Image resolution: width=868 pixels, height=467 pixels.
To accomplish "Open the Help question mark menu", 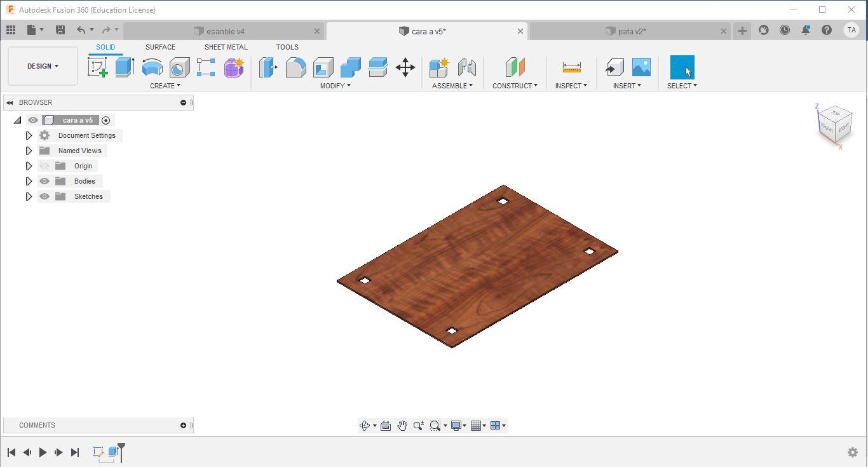I will 827,30.
